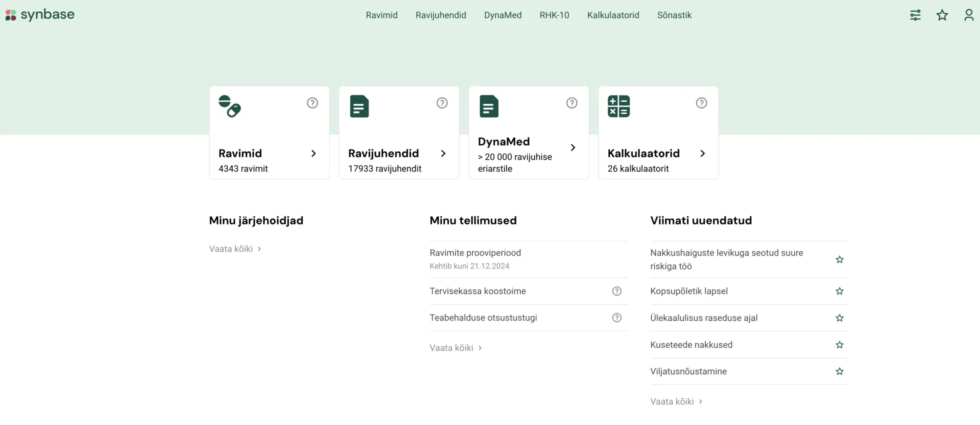Image resolution: width=980 pixels, height=425 pixels.
Task: Click the Minu tellimused heading
Action: click(x=473, y=220)
